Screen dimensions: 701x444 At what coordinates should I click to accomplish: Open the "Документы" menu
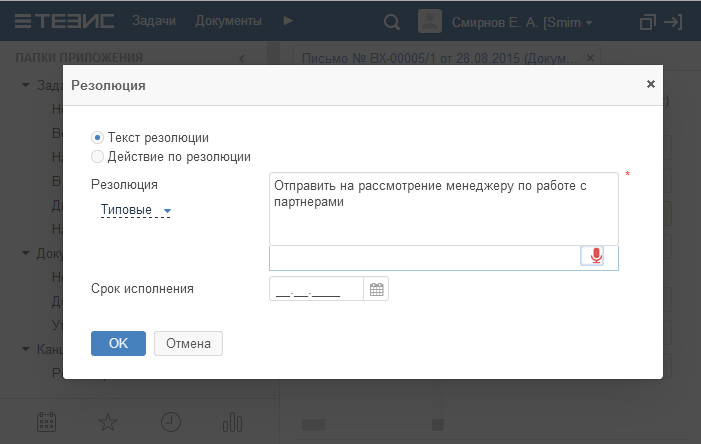(x=229, y=21)
